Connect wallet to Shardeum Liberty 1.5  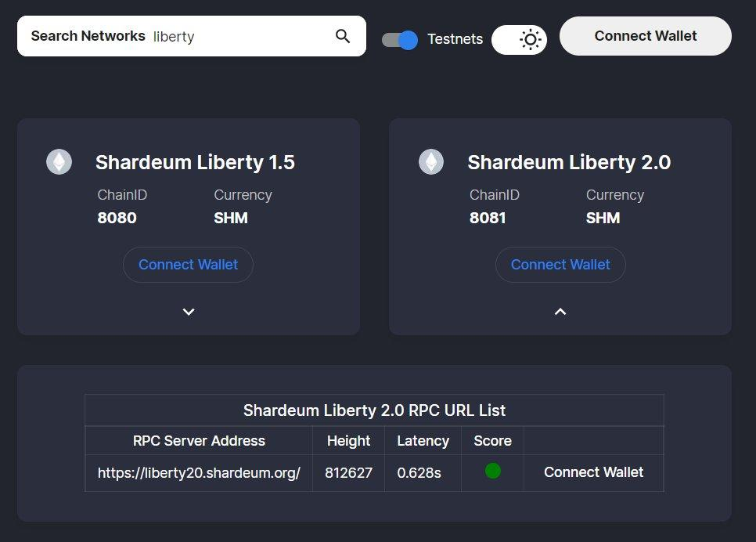pyautogui.click(x=188, y=265)
